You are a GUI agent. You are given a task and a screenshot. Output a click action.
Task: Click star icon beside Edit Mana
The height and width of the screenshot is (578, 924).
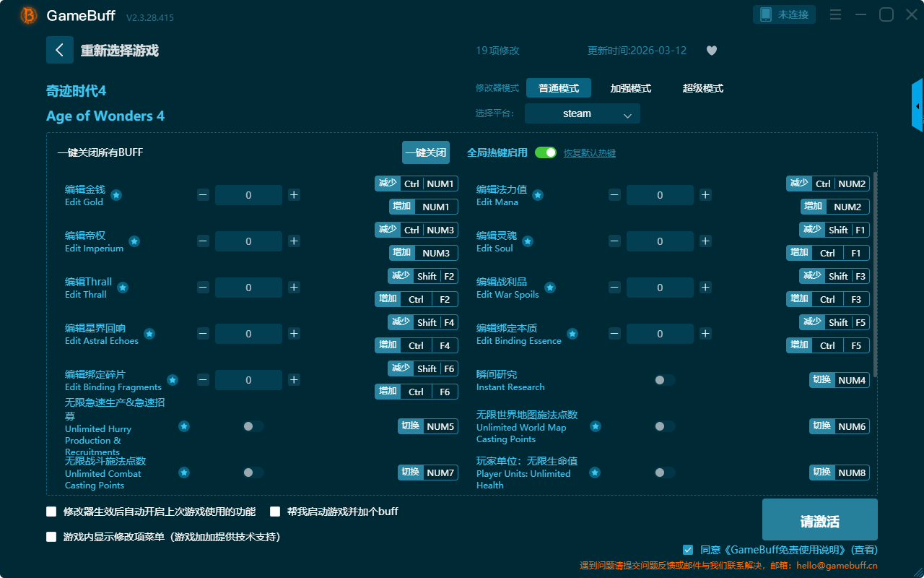pos(538,195)
